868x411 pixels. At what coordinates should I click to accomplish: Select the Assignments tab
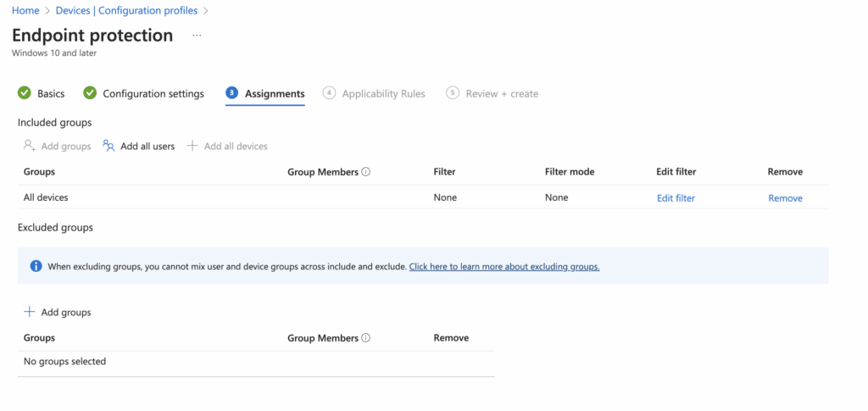tap(275, 93)
